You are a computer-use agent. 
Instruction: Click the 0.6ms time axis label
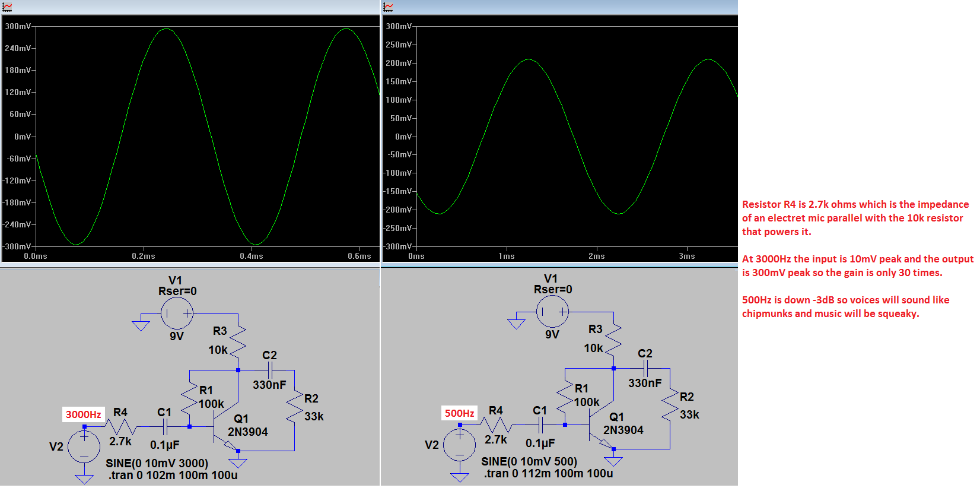[359, 256]
